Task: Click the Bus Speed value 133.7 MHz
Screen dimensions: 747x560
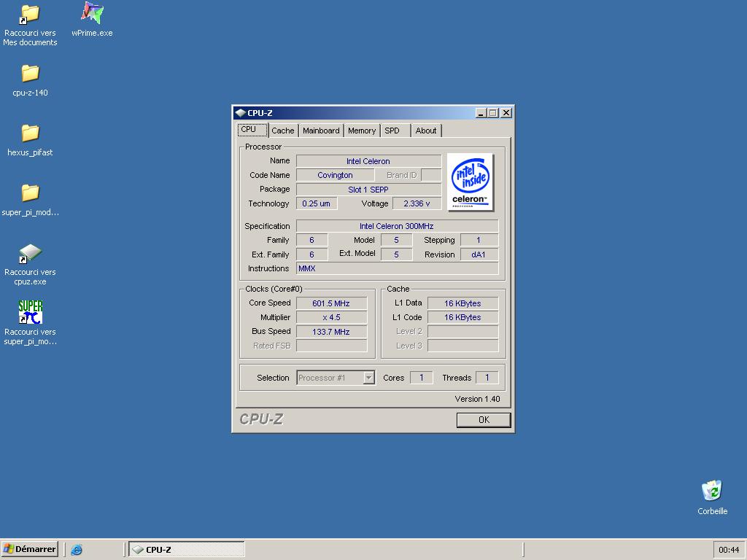Action: [331, 332]
